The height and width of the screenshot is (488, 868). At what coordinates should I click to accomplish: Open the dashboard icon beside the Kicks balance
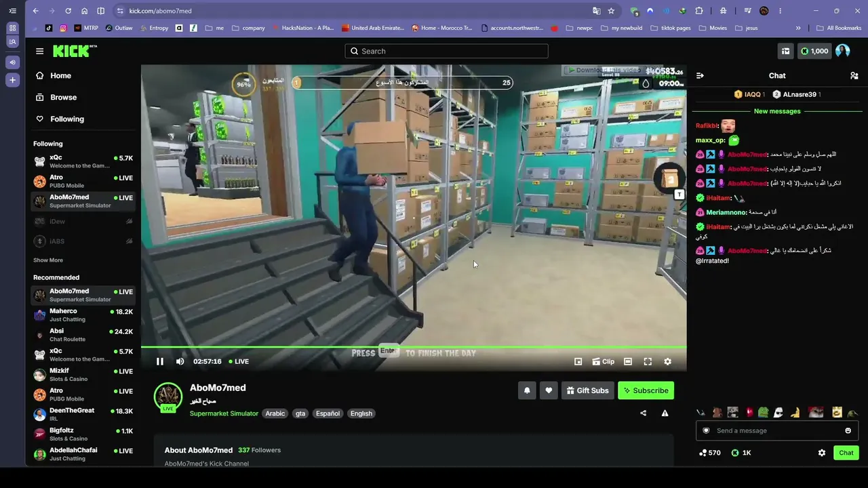(785, 51)
